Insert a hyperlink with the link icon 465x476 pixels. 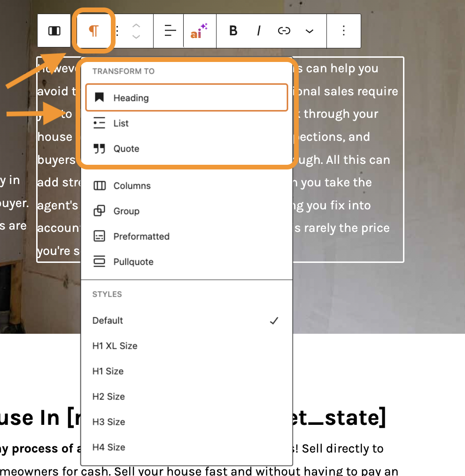[x=284, y=31]
